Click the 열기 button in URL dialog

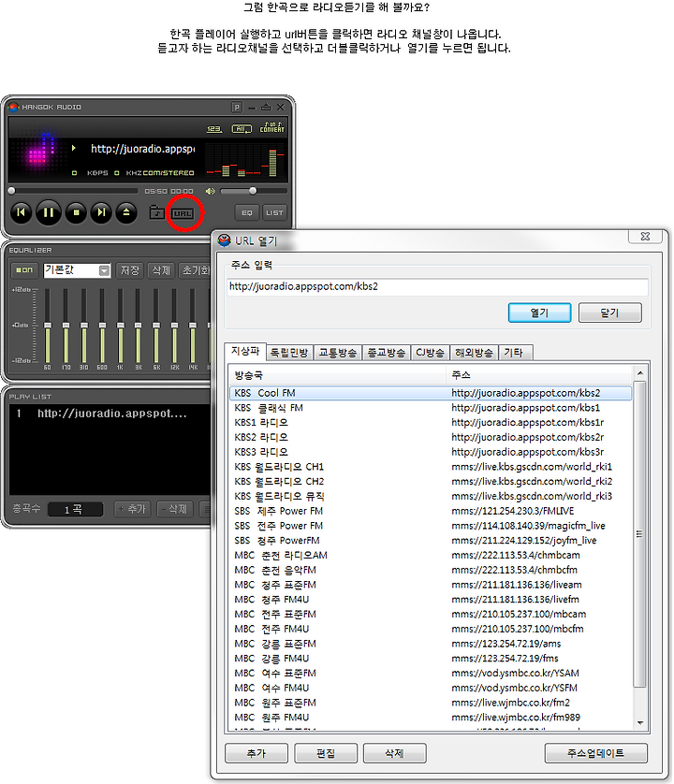[x=539, y=312]
